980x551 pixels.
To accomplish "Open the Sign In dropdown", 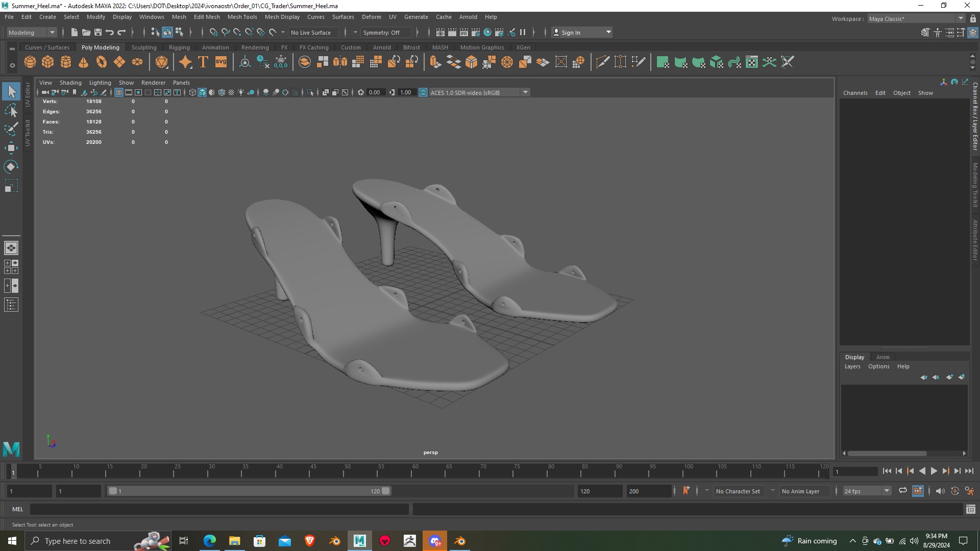I will coord(582,32).
